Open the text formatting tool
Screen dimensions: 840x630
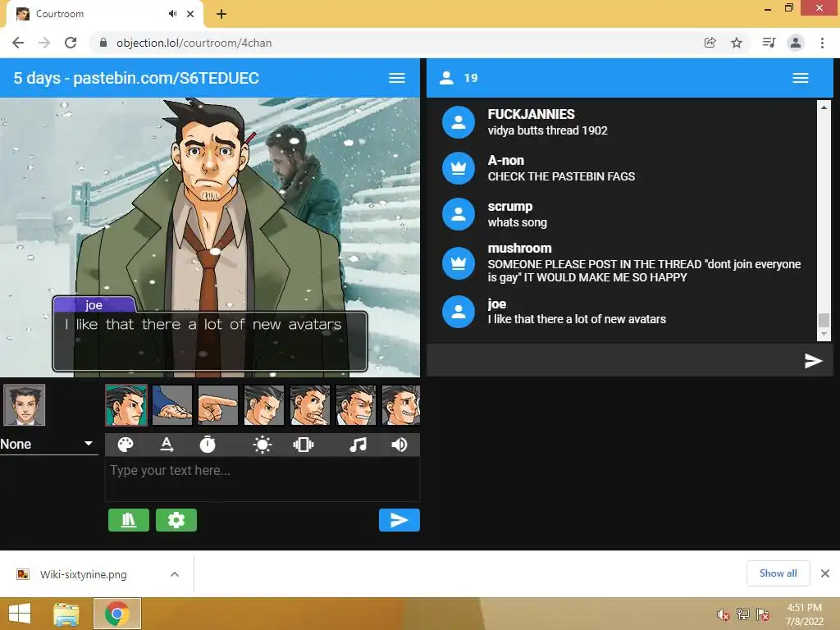click(167, 445)
